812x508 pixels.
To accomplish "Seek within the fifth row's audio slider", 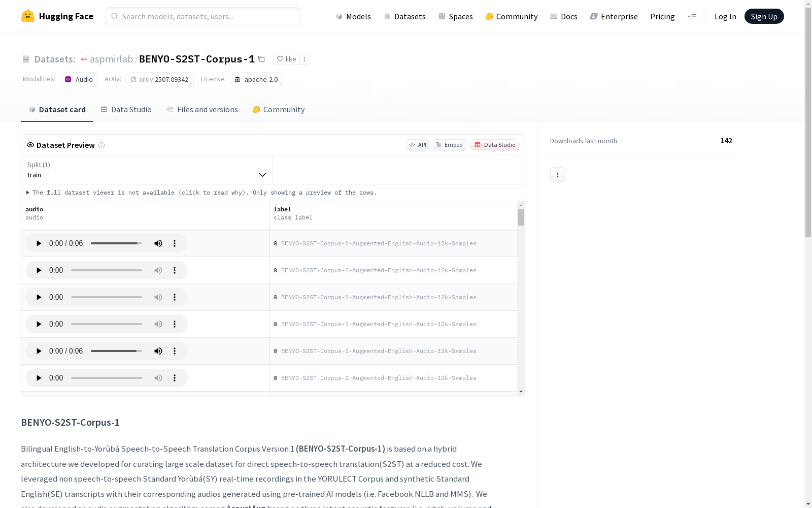I will 116,351.
